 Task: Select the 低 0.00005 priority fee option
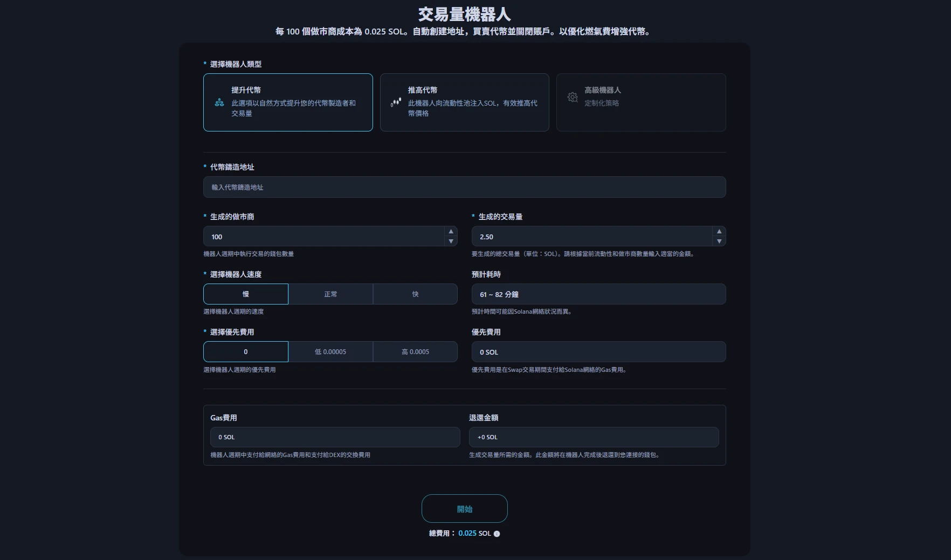330,351
